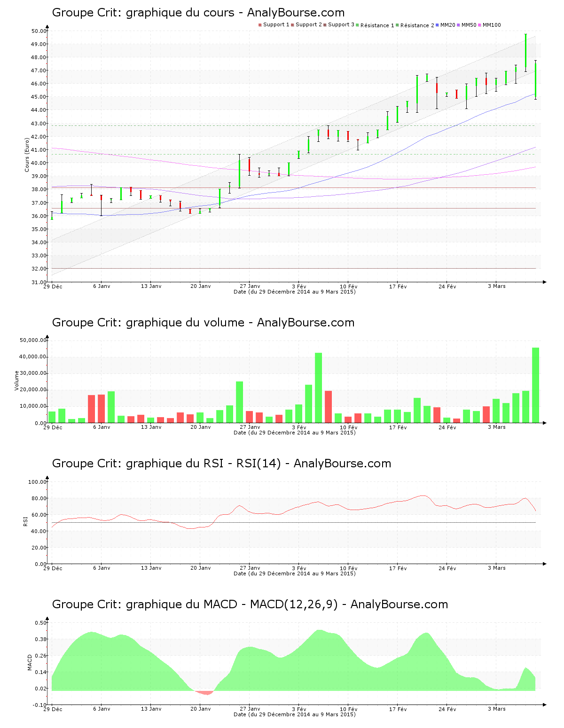
Task: Click the 10,000.00 volume axis value
Action: (33, 406)
